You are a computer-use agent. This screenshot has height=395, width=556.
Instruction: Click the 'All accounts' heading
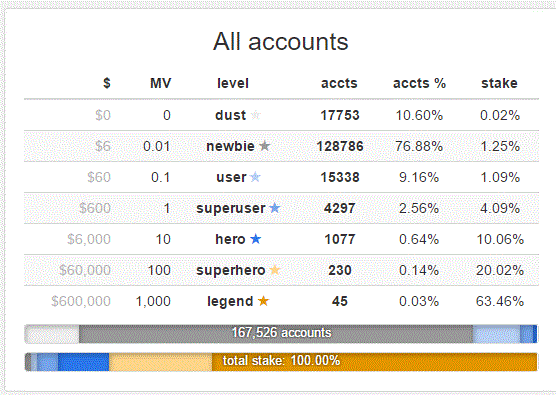coord(280,41)
